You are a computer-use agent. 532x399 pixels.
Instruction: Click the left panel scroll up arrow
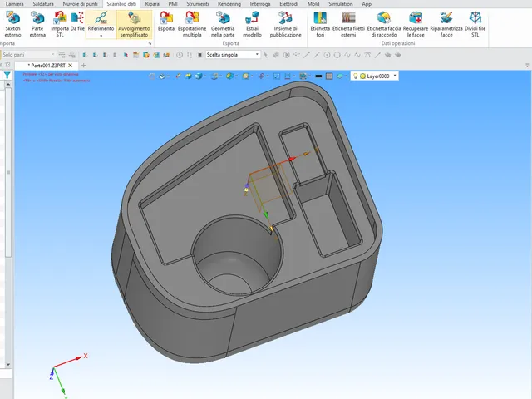[8, 84]
